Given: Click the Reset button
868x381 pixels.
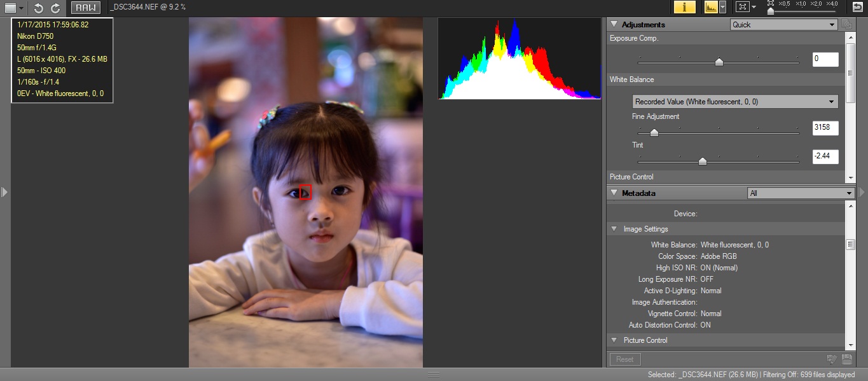Looking at the screenshot, I should point(624,359).
